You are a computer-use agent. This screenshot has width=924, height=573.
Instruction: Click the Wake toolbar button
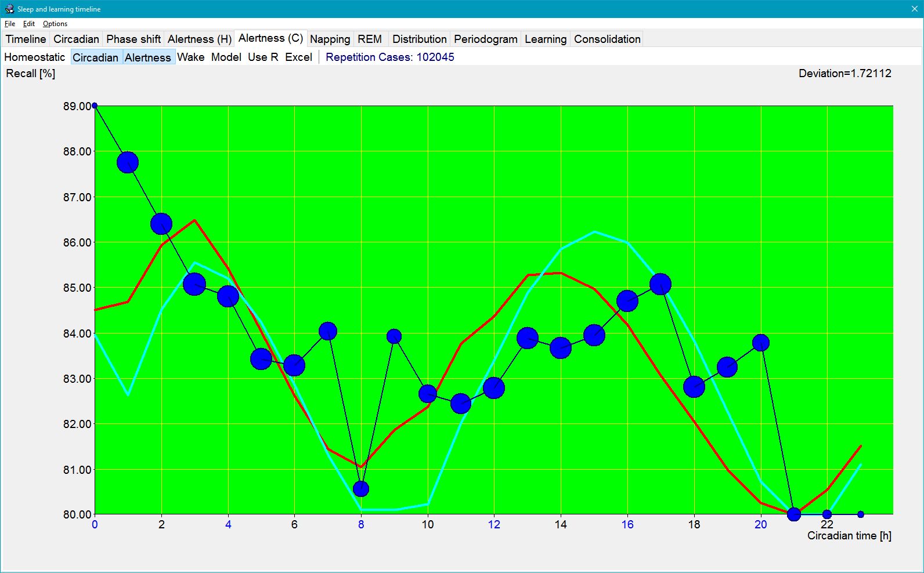pyautogui.click(x=191, y=57)
